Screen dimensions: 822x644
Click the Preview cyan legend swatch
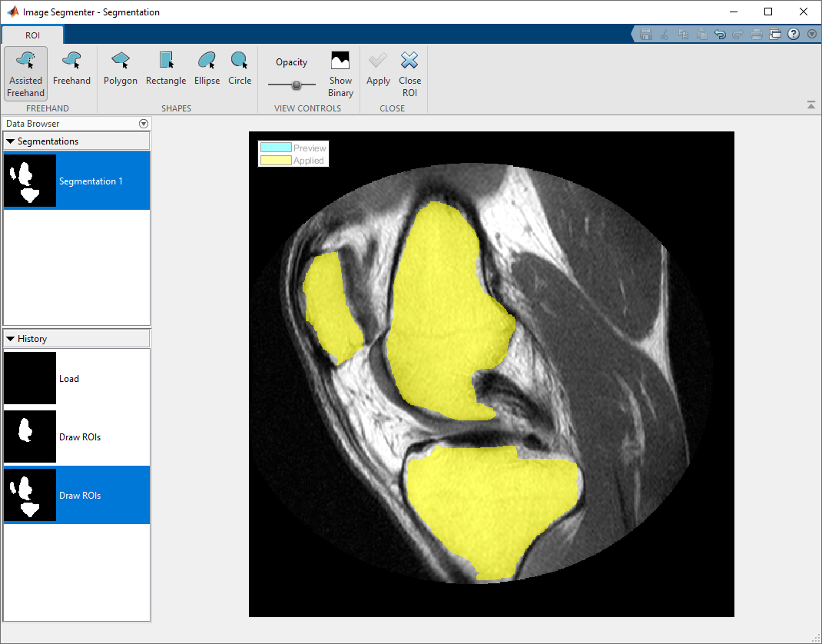(276, 148)
